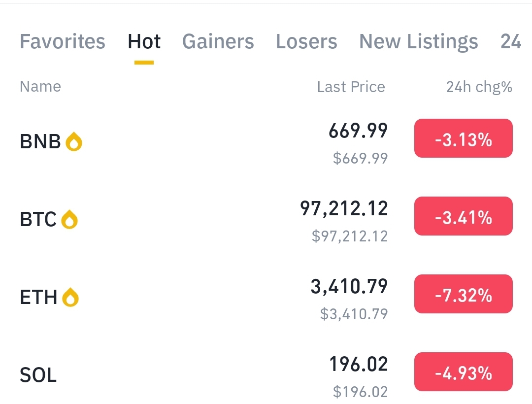The width and height of the screenshot is (532, 404).
Task: Click the flame icon next to ETH
Action: [71, 297]
